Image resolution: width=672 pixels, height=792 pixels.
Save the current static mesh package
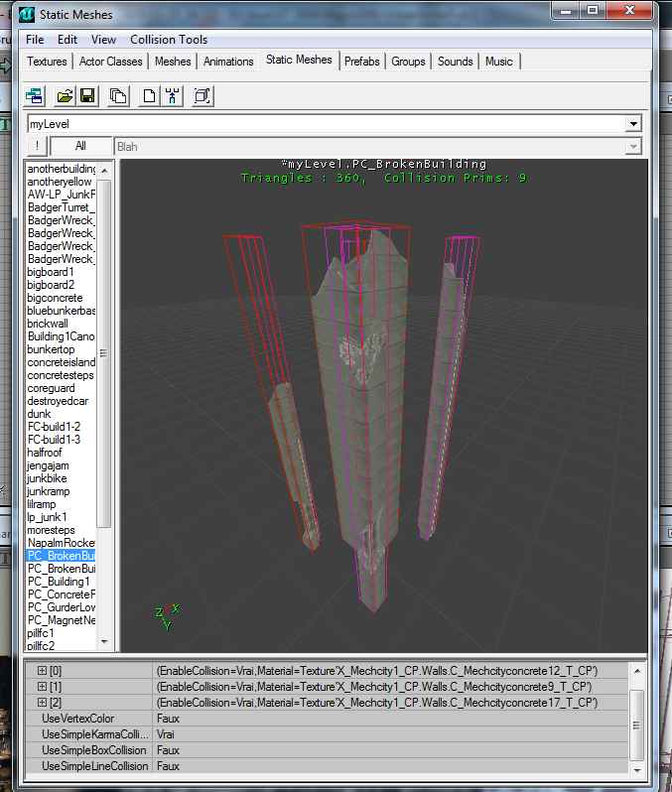coord(87,96)
